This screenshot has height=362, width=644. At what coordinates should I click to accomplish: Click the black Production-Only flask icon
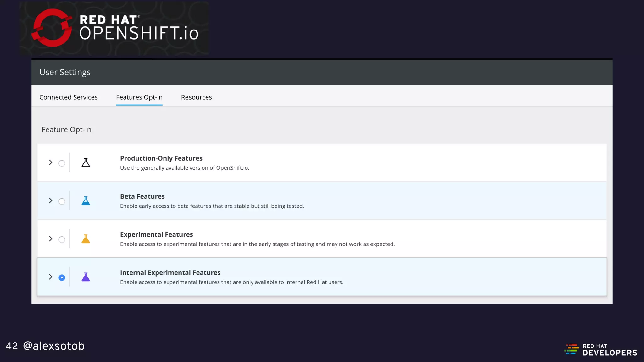[x=86, y=163]
